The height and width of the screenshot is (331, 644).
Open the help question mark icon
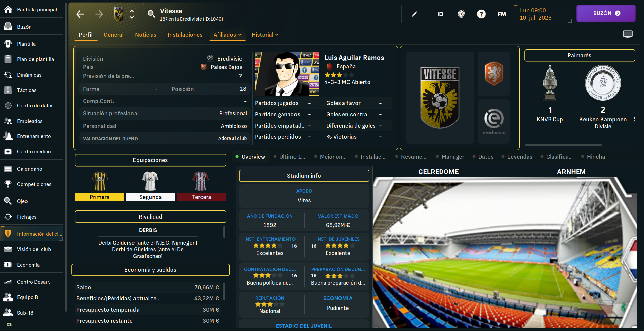[x=481, y=14]
